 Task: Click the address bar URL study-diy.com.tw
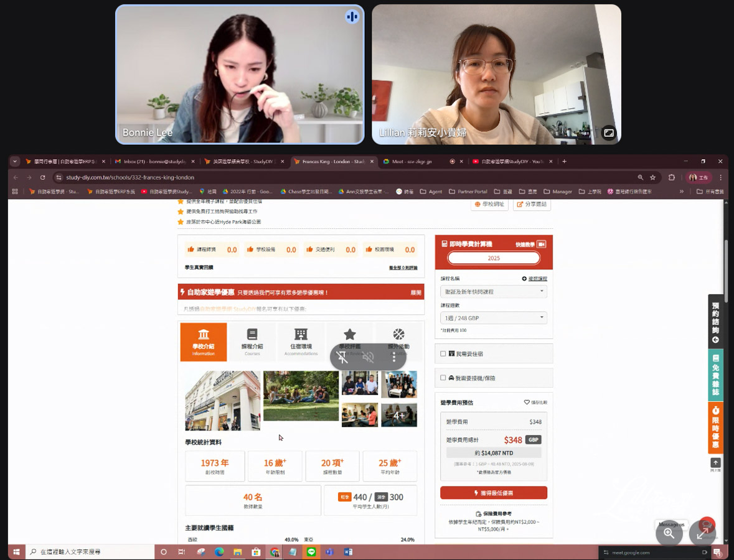pyautogui.click(x=130, y=177)
